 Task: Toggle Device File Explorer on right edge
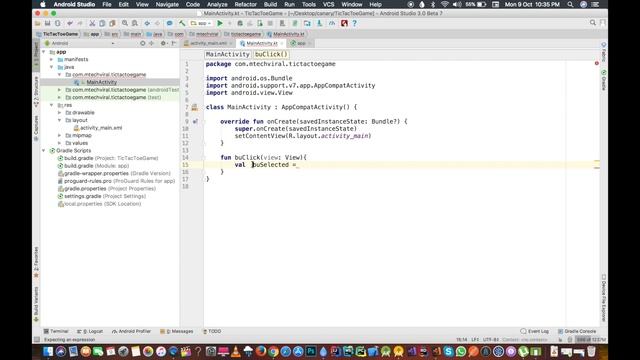click(604, 298)
